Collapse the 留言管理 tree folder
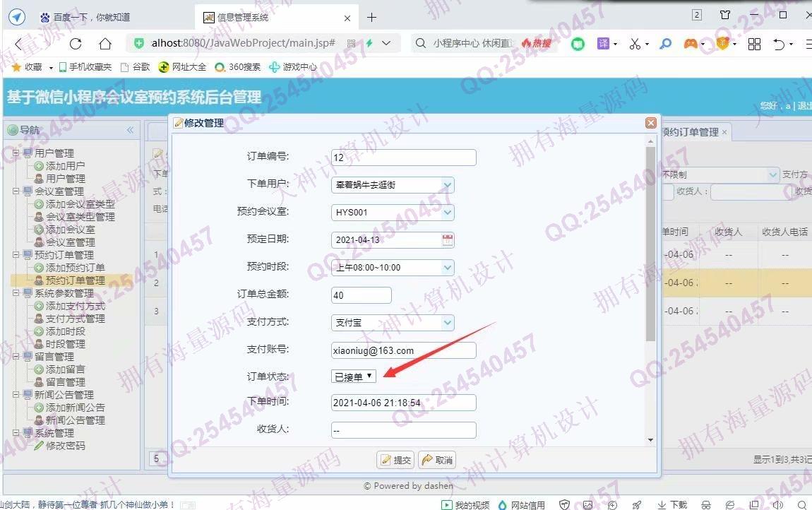The image size is (812, 510). (x=16, y=356)
